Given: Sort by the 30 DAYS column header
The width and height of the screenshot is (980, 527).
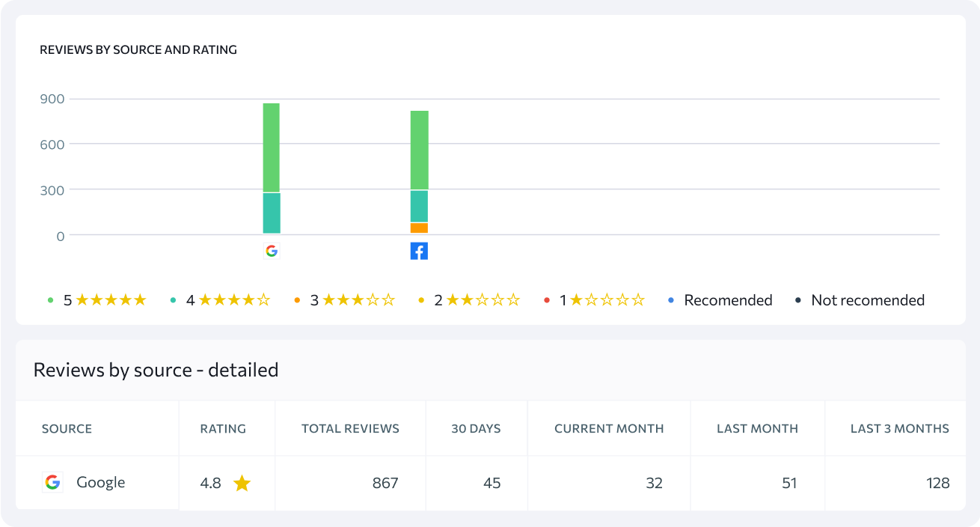Looking at the screenshot, I should (476, 429).
